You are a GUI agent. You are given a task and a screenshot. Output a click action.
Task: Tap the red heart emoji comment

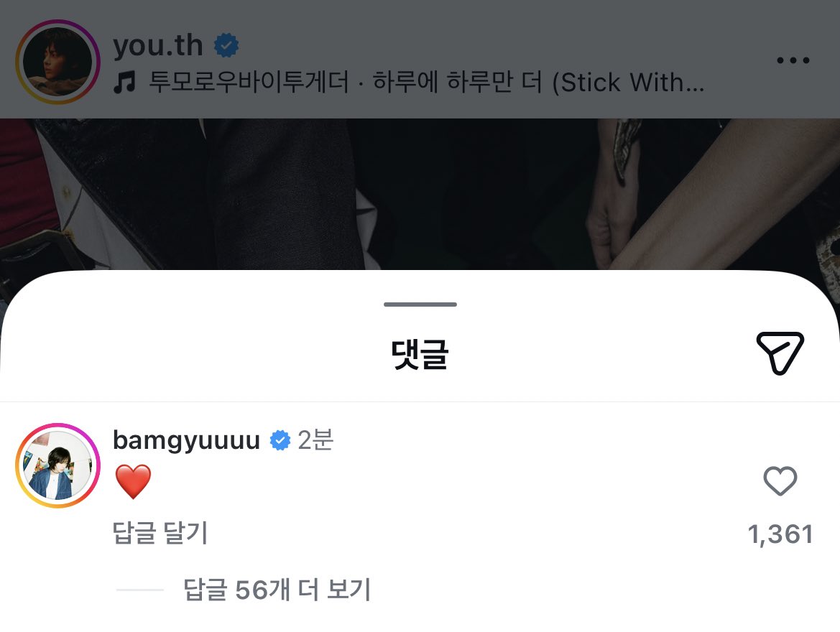tap(133, 481)
